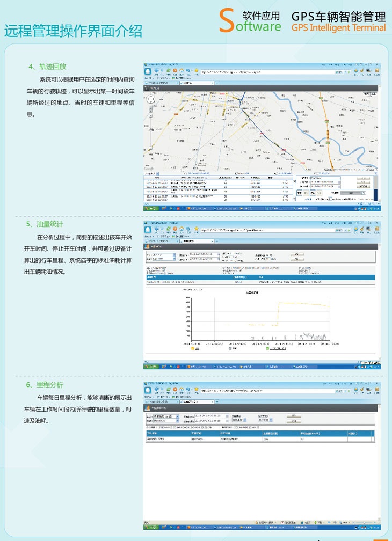Click the refresh icon in the fuel statistics browser

[x=169, y=229]
